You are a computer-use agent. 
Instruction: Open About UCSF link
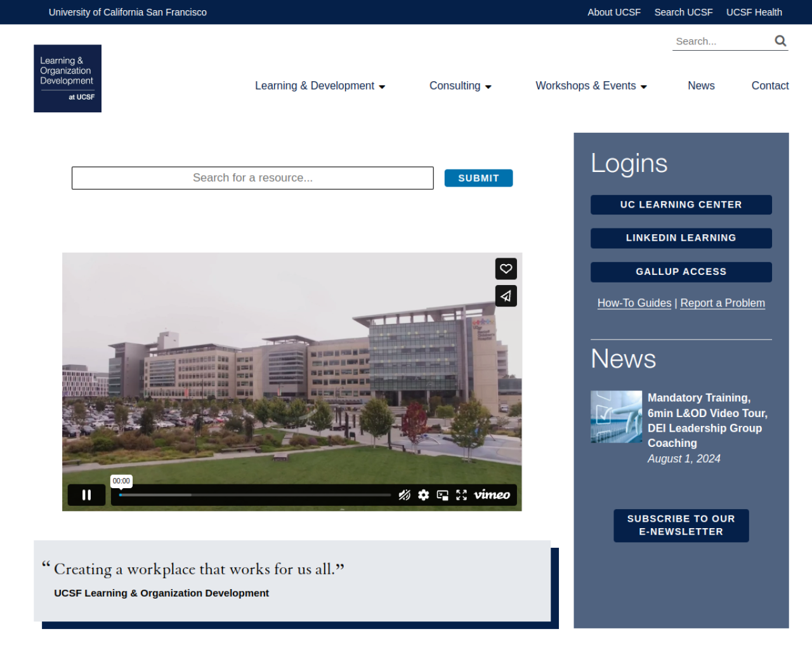coord(613,12)
